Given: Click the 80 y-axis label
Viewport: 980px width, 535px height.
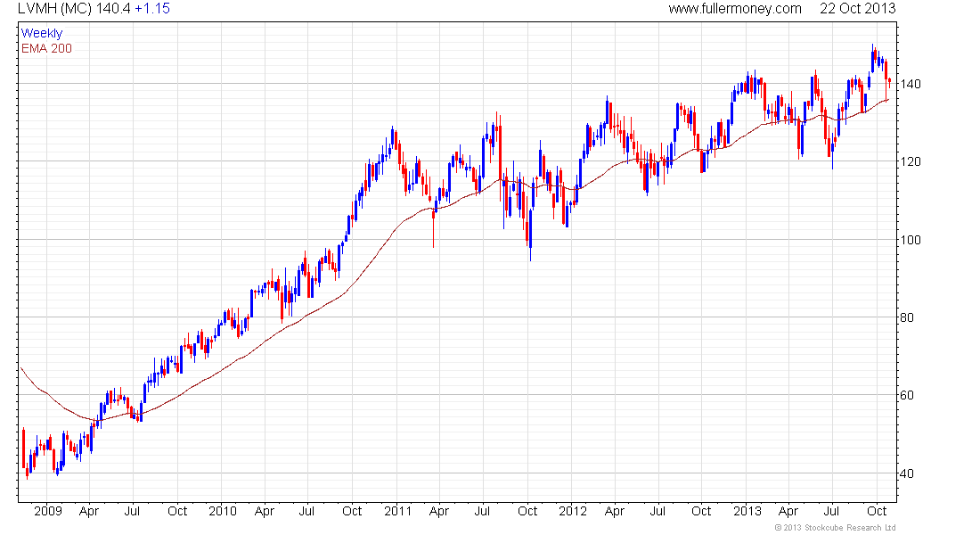Looking at the screenshot, I should point(906,317).
